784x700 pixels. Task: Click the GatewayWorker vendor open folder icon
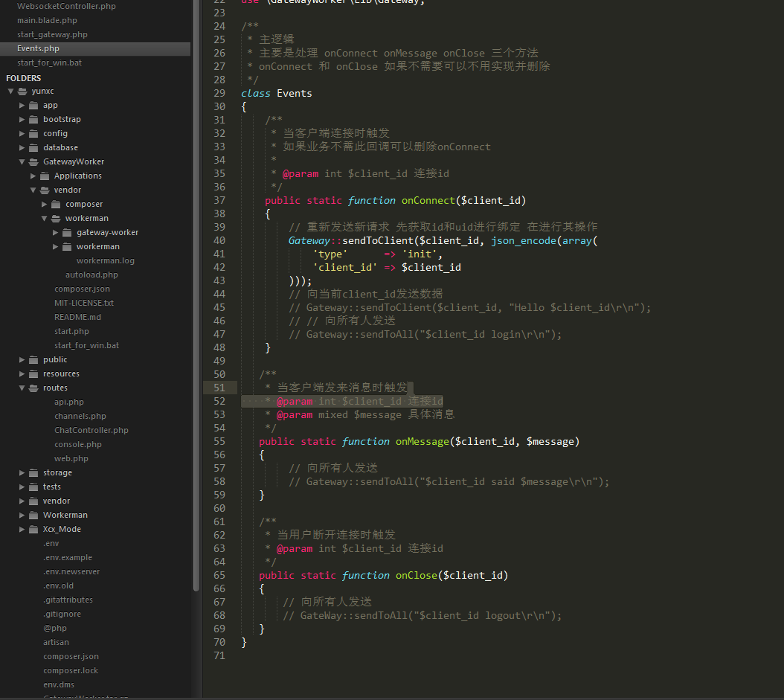pyautogui.click(x=45, y=190)
